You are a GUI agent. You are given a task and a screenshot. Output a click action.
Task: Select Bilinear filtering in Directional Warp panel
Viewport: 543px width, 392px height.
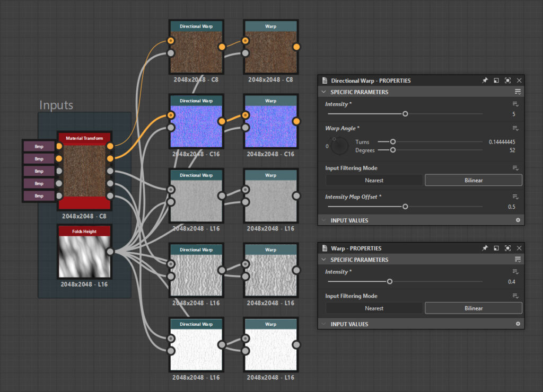[473, 180]
